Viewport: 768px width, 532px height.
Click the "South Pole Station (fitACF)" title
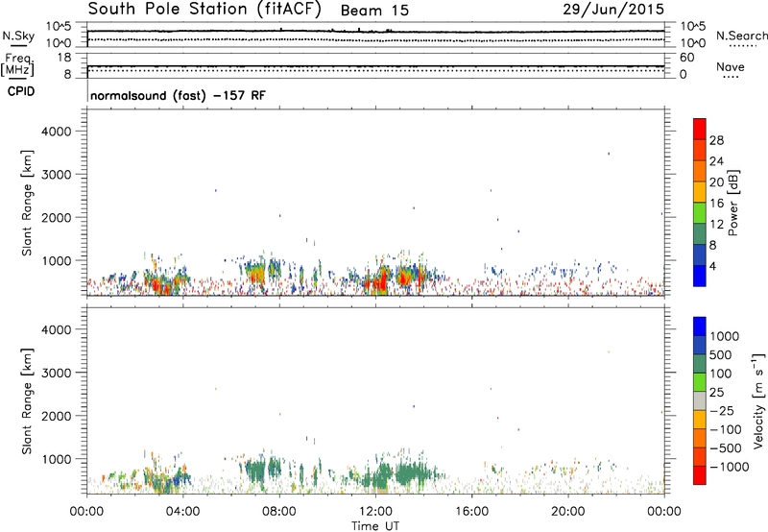[x=204, y=9]
